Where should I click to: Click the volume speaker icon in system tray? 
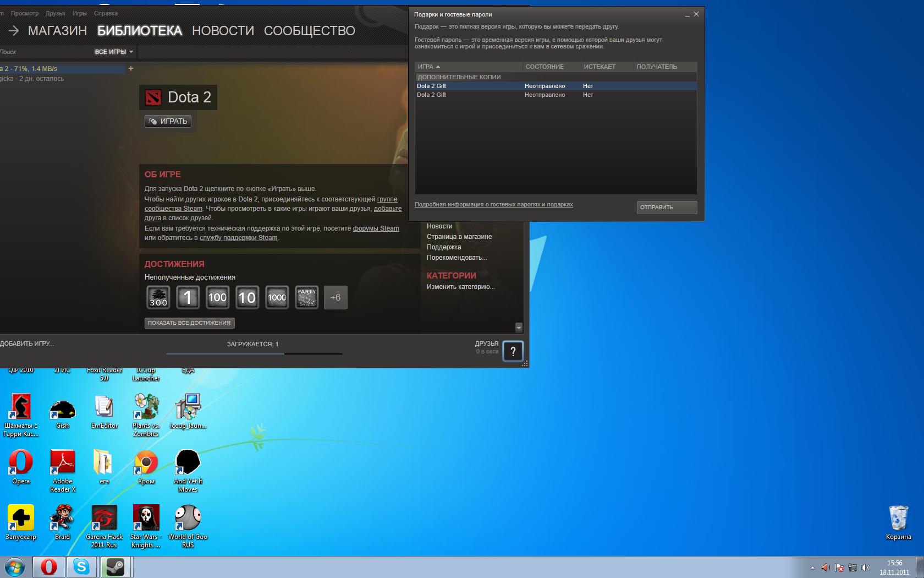click(866, 568)
